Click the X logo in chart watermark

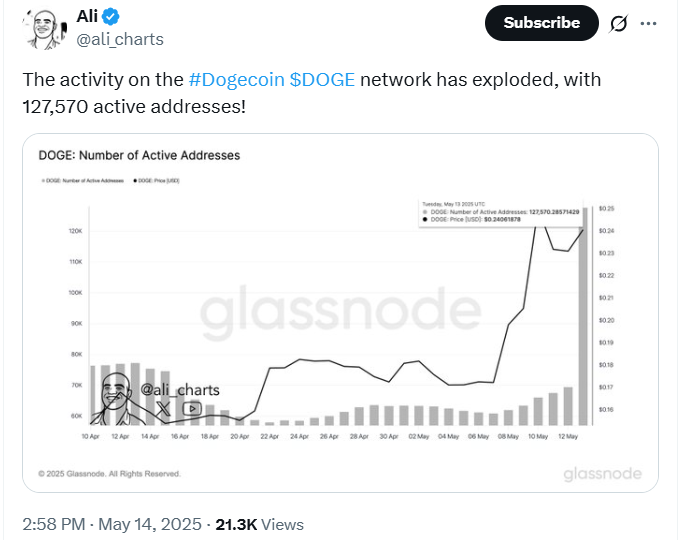coord(164,407)
